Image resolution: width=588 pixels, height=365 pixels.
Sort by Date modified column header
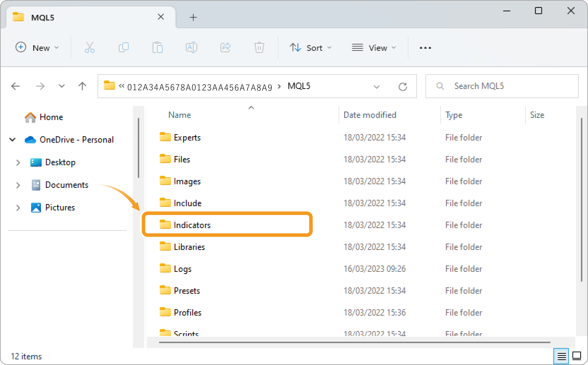click(x=370, y=115)
